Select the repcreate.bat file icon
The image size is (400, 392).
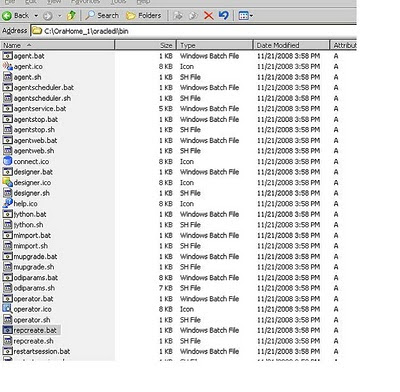(8, 330)
